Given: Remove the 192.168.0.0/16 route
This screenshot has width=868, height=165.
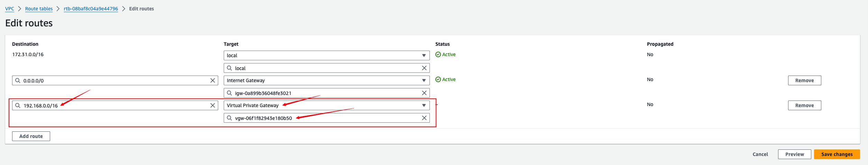Looking at the screenshot, I should pyautogui.click(x=804, y=105).
